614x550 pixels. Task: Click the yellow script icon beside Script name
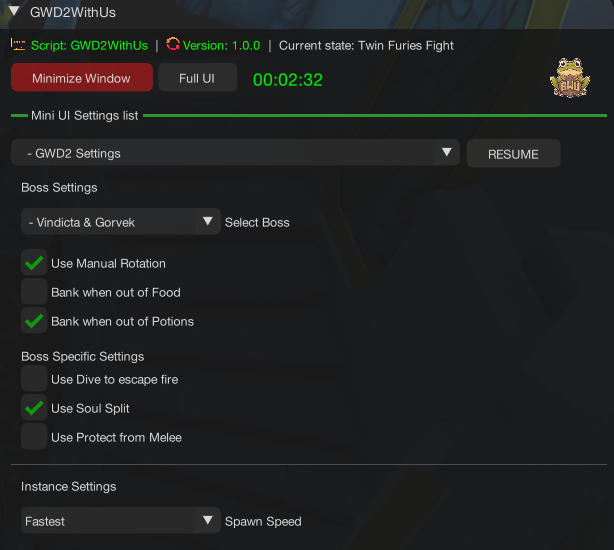point(18,45)
